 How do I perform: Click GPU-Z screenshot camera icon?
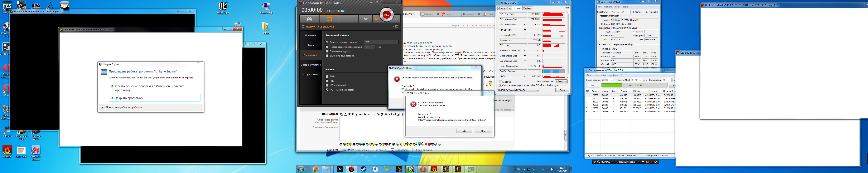(567, 8)
